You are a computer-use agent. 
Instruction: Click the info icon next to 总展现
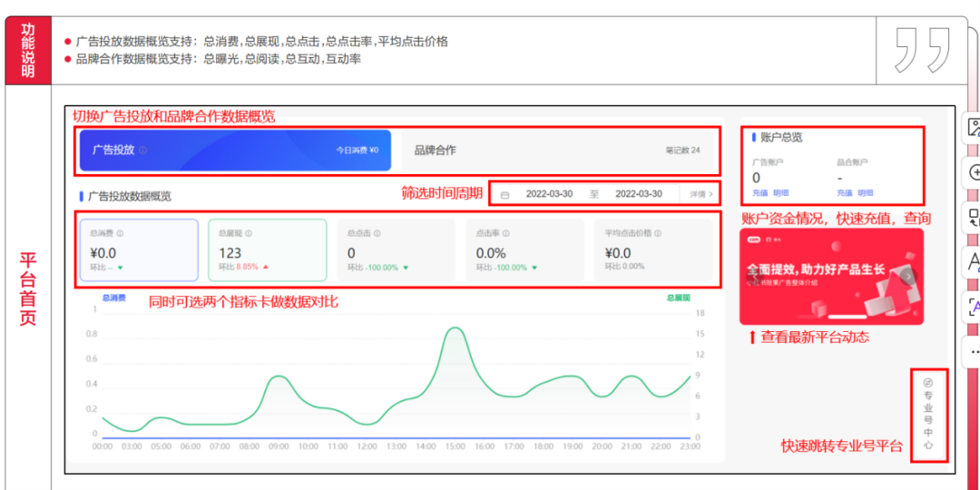(249, 233)
